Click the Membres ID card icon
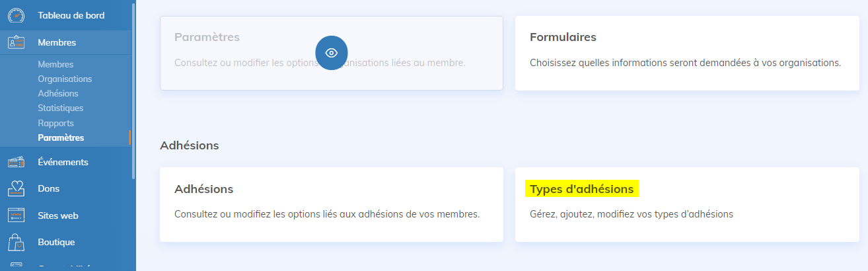Viewport: 868px width, 271px height. [17, 42]
